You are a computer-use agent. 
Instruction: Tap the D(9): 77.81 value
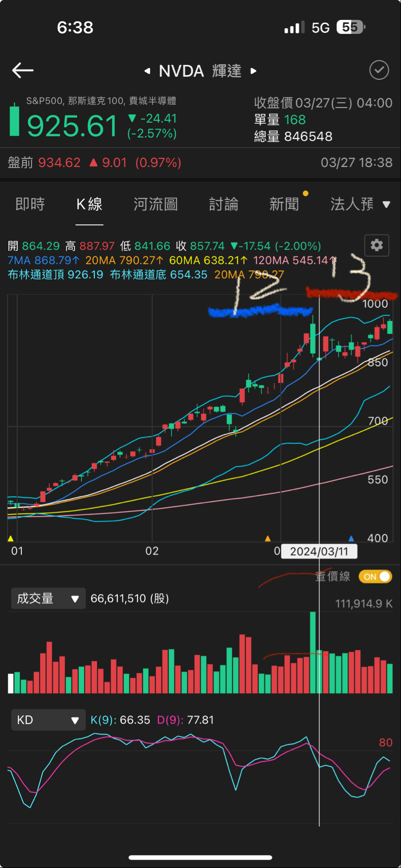[185, 720]
